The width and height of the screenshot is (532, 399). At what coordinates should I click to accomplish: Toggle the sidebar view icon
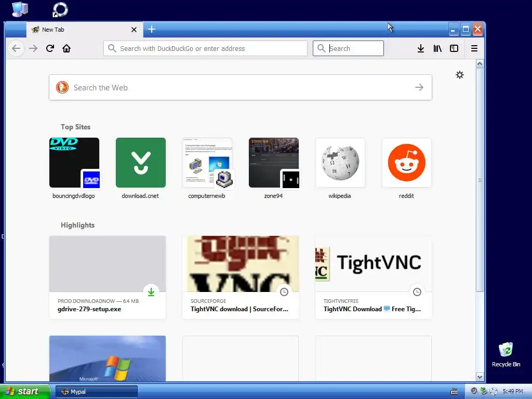pos(454,48)
